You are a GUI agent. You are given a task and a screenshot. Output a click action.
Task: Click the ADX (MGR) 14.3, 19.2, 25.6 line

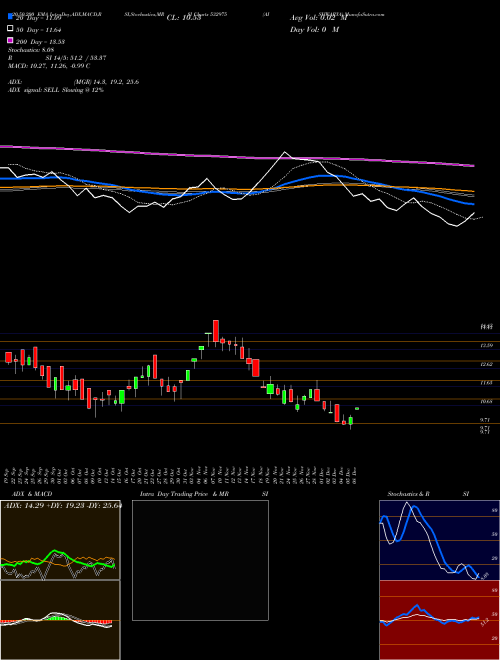73,82
